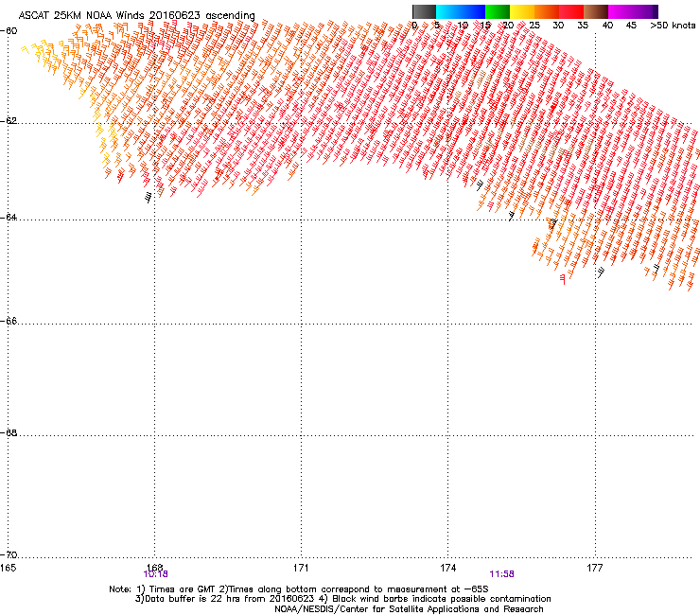Click the -66 latitude label

(x=9, y=322)
